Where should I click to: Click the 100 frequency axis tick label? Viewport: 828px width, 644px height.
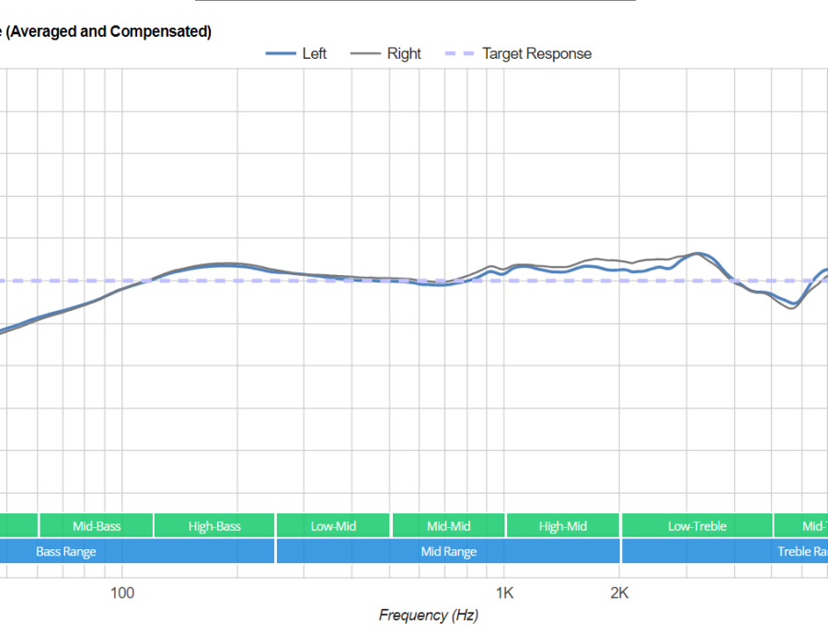coord(122,592)
